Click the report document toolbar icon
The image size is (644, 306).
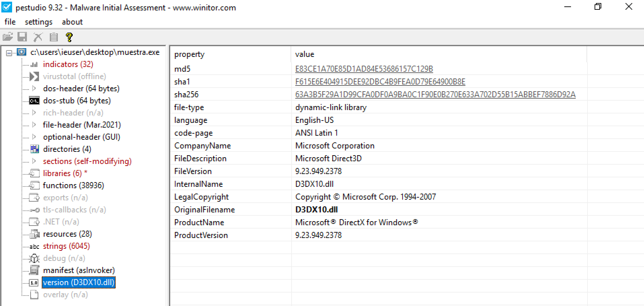pos(54,37)
